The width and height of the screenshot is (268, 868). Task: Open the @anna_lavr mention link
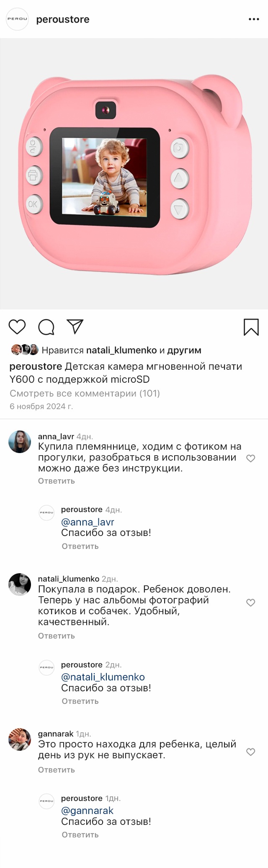(88, 522)
